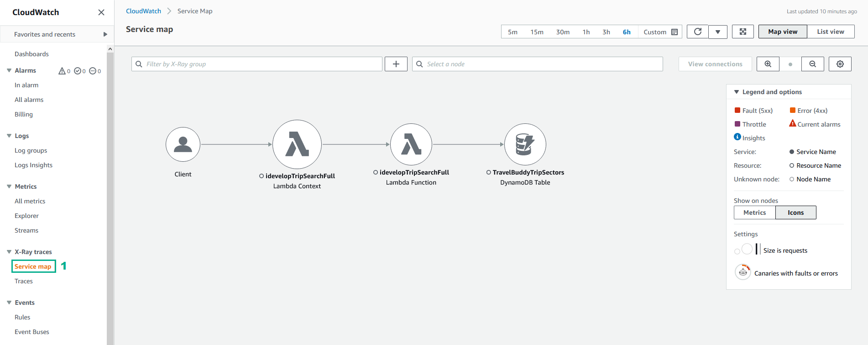Image resolution: width=868 pixels, height=345 pixels.
Task: Click the alarms in-alarm warning count icon
Action: (62, 71)
